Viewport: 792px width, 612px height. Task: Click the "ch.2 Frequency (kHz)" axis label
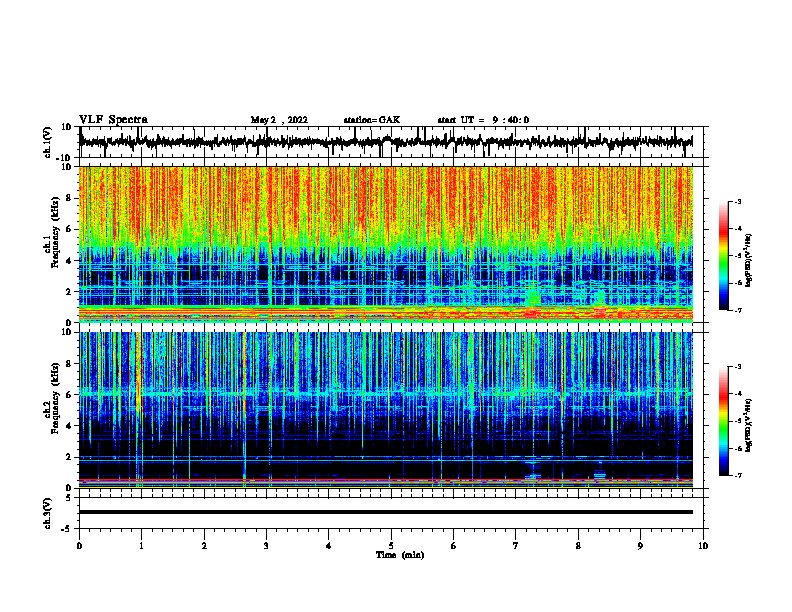pyautogui.click(x=54, y=398)
